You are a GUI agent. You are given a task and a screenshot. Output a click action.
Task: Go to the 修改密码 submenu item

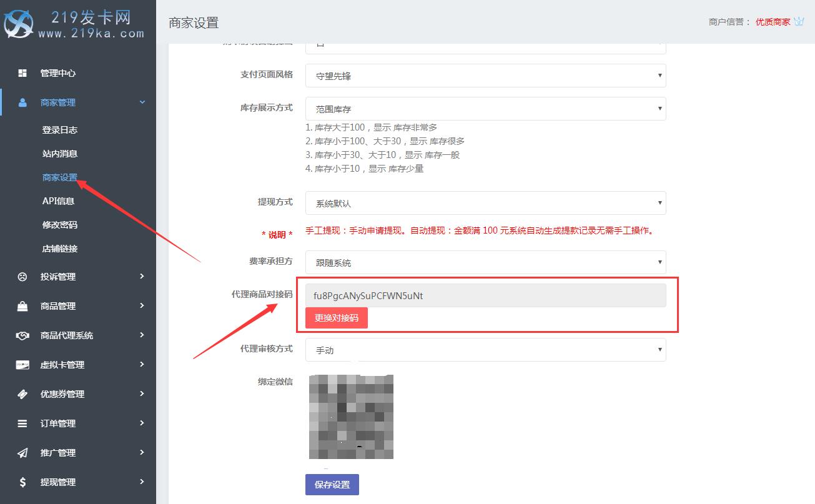coord(60,225)
